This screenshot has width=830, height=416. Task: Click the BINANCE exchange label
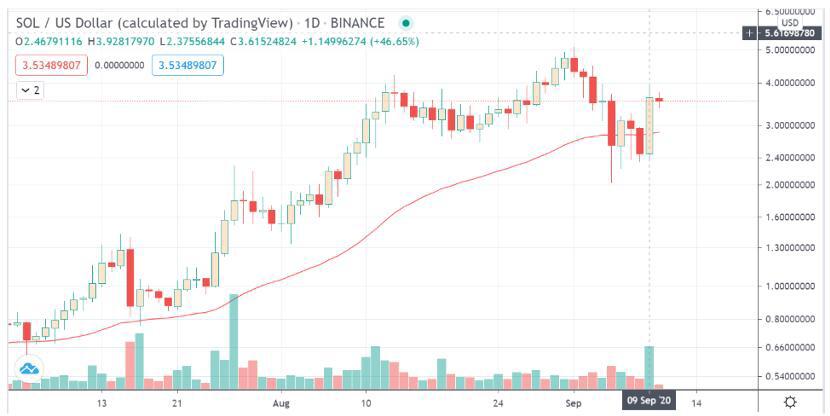[360, 21]
